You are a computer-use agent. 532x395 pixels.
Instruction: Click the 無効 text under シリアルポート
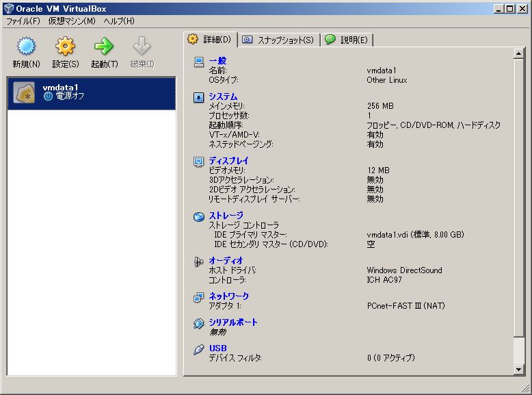[x=218, y=332]
